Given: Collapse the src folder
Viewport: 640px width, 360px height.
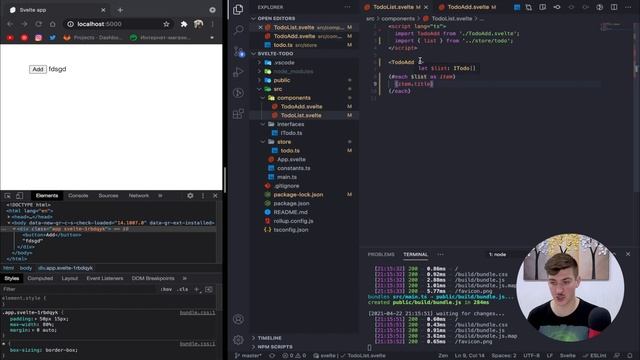Looking at the screenshot, I should click(304, 89).
